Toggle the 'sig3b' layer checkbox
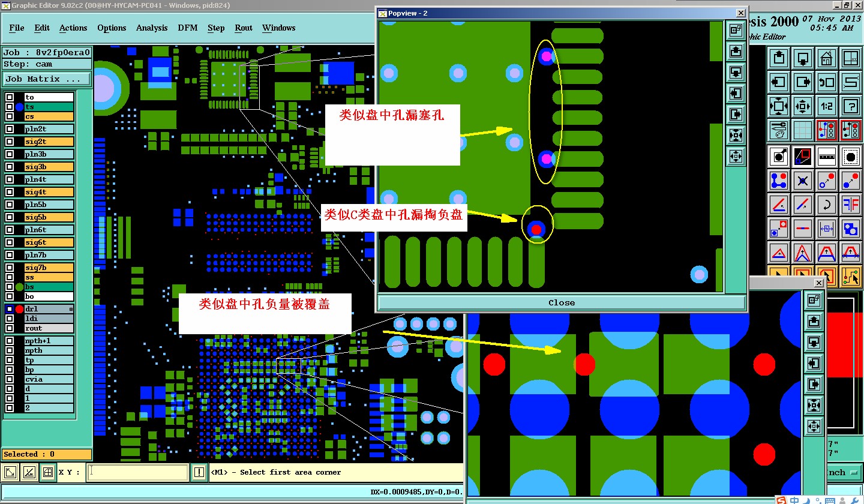 [10, 167]
